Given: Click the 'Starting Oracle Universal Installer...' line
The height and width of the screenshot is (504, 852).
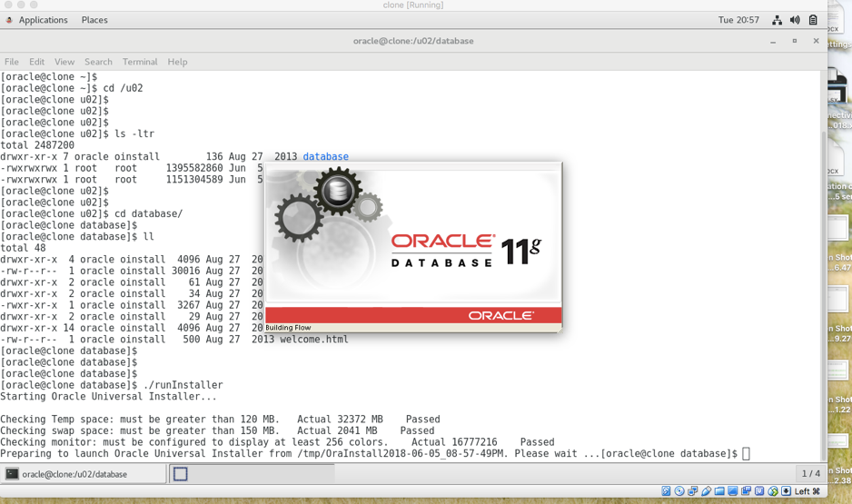Looking at the screenshot, I should (x=108, y=396).
